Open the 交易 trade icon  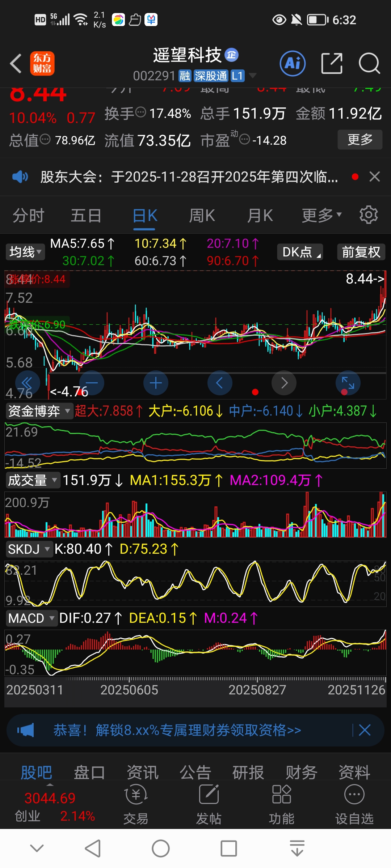point(136,804)
